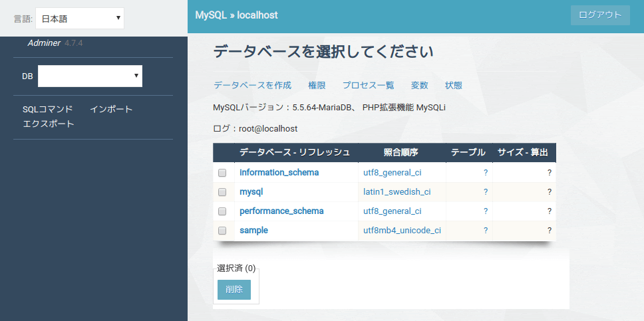View 変数 variables page

pos(419,86)
